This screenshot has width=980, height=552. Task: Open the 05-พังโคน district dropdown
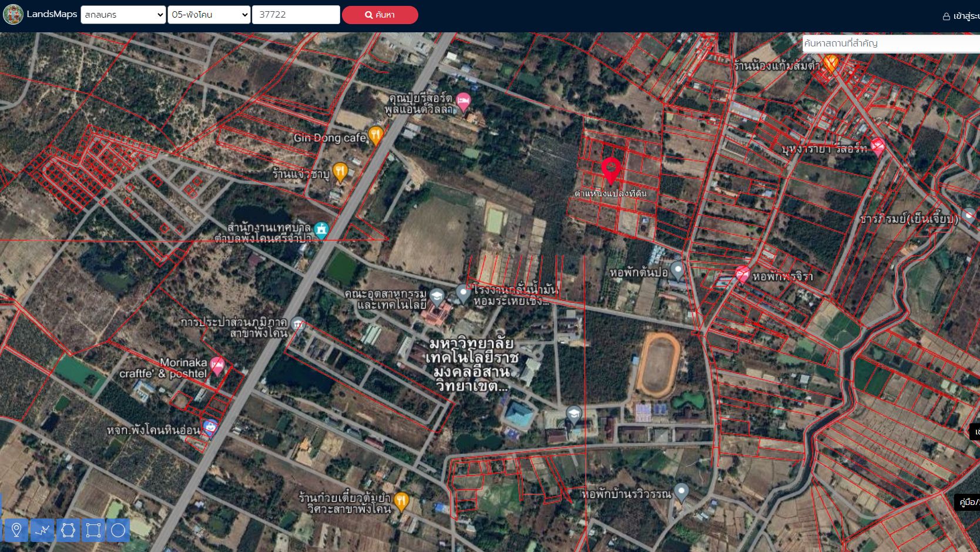[x=209, y=15]
